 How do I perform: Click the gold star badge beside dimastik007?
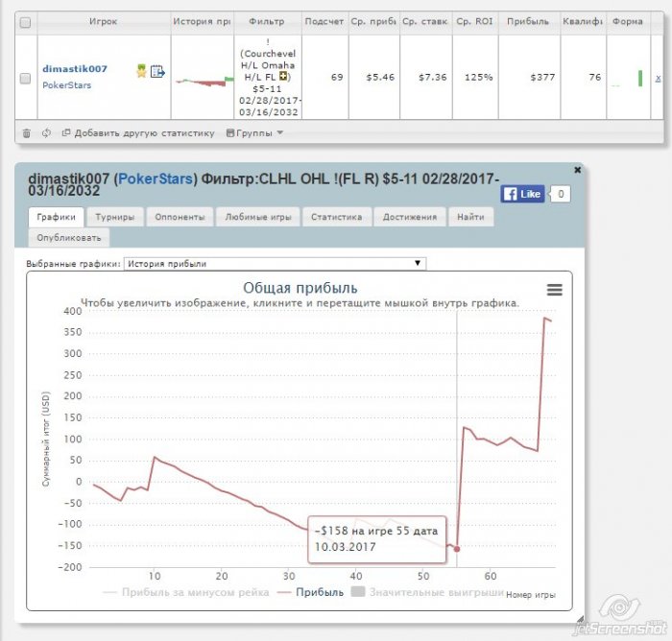pyautogui.click(x=141, y=71)
